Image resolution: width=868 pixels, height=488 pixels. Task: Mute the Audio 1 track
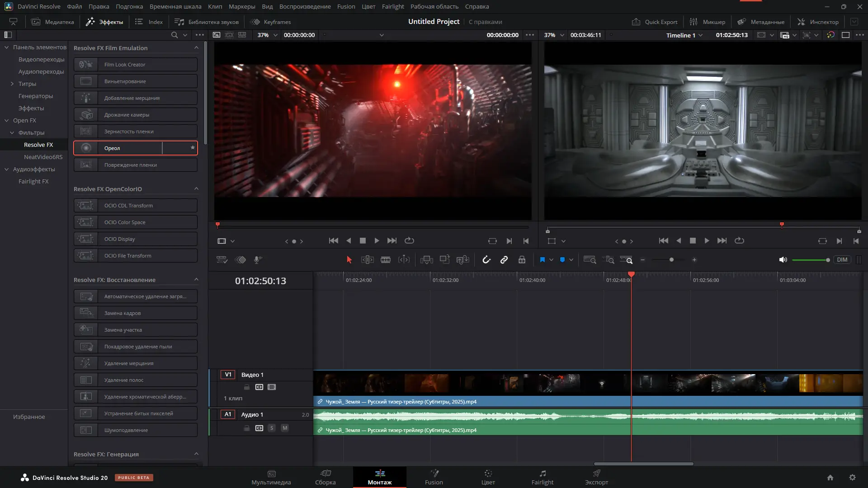(x=285, y=428)
